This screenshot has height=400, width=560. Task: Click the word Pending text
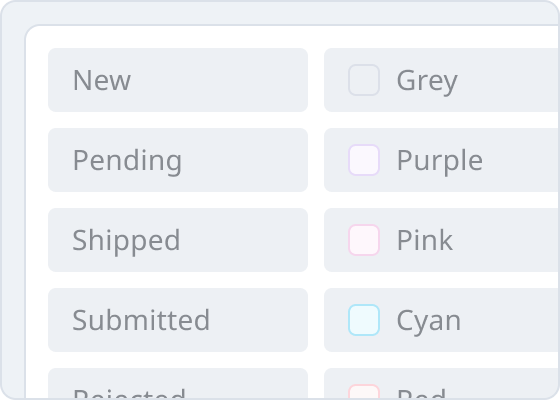[127, 161]
